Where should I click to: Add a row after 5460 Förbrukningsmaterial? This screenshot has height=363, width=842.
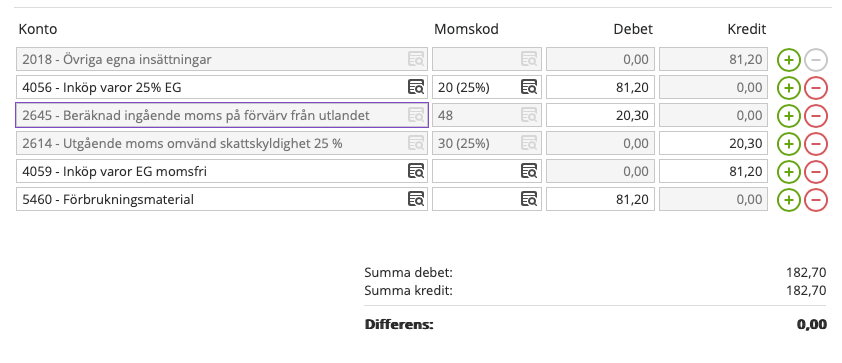pyautogui.click(x=789, y=199)
